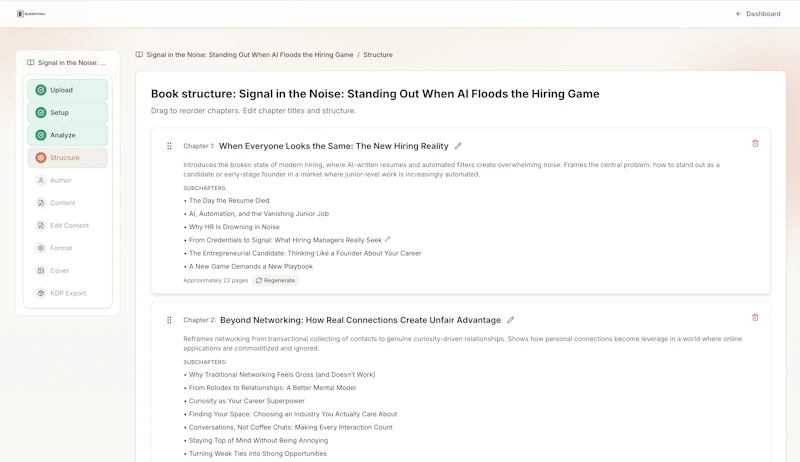Select subchapter 'AI, Automation, and the Vanishing Junior Job'

click(259, 214)
